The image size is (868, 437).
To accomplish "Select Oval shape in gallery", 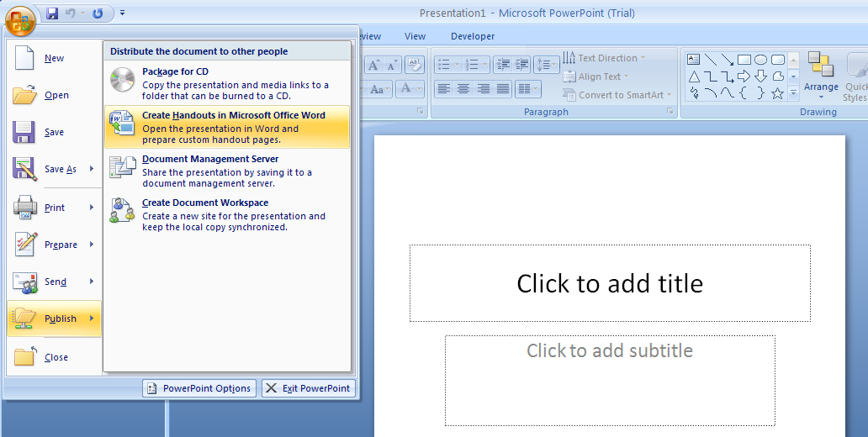I will (760, 59).
